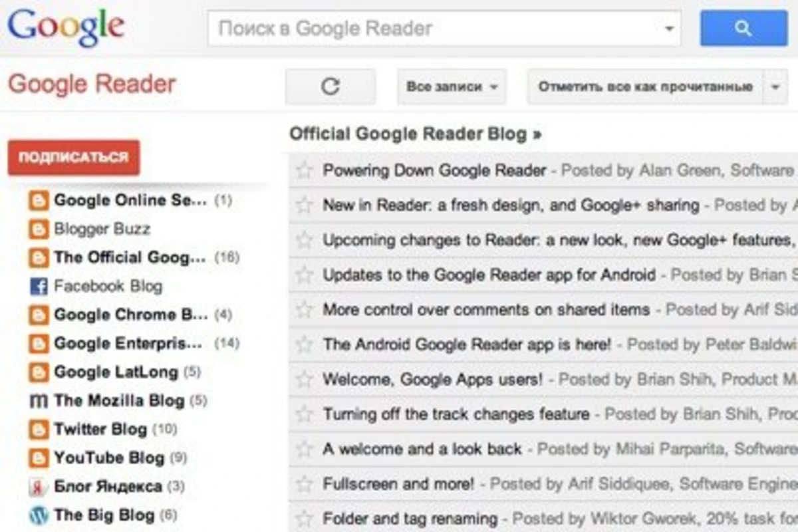Select Google Online Se… subscription
Image resolution: width=798 pixels, height=532 pixels.
tap(130, 200)
